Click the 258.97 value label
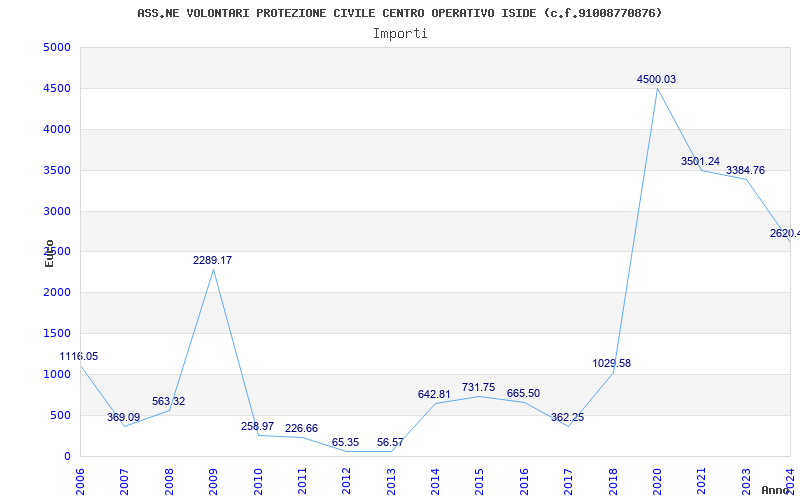This screenshot has width=800, height=500. click(x=257, y=427)
